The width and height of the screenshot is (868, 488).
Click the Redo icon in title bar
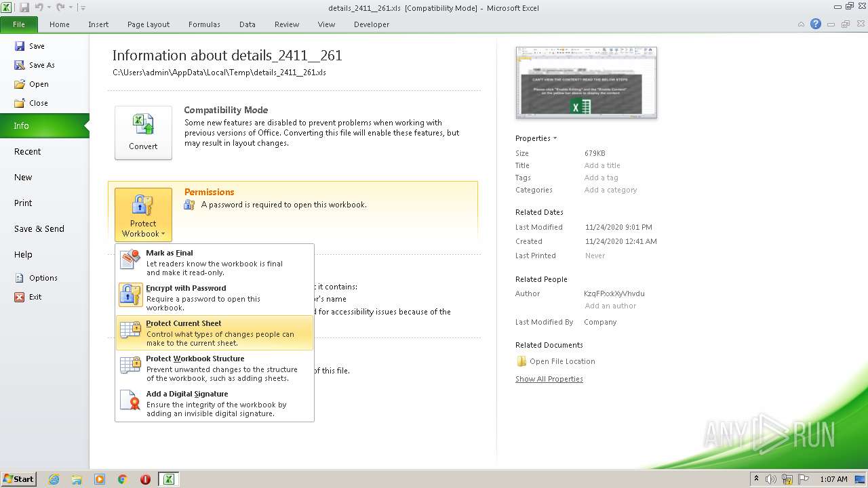click(x=60, y=7)
